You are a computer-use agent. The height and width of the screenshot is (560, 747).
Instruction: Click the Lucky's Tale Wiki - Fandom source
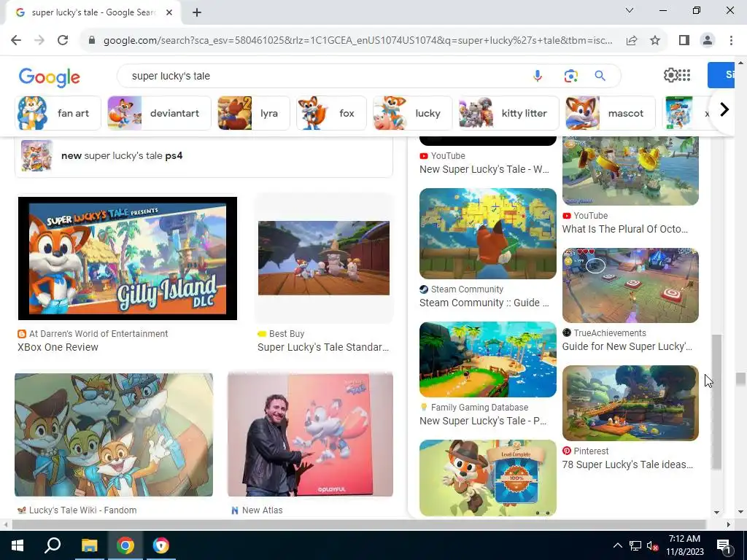coord(77,510)
